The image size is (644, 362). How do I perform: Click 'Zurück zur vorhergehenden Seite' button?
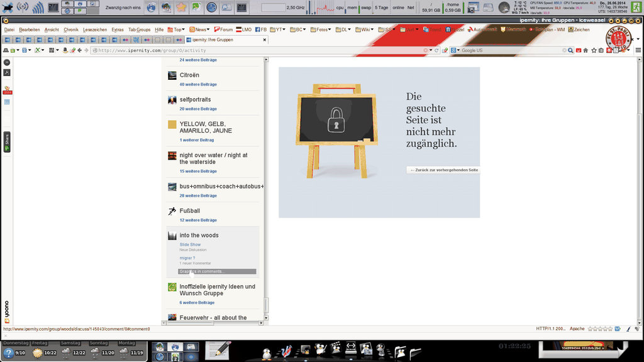click(443, 170)
